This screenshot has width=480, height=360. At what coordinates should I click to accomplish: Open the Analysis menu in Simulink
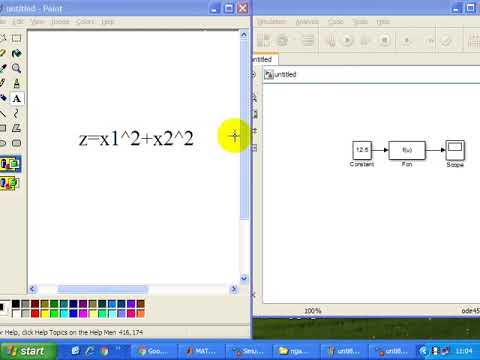pos(307,22)
